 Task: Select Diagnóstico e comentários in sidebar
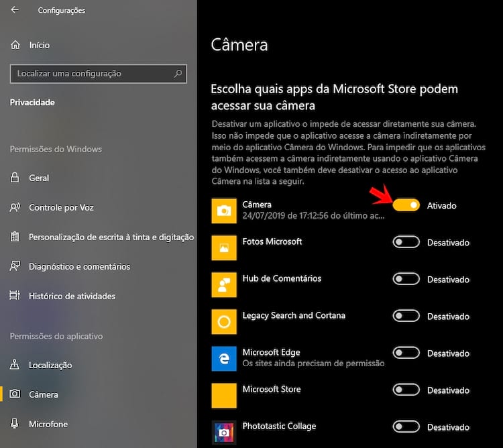(79, 266)
